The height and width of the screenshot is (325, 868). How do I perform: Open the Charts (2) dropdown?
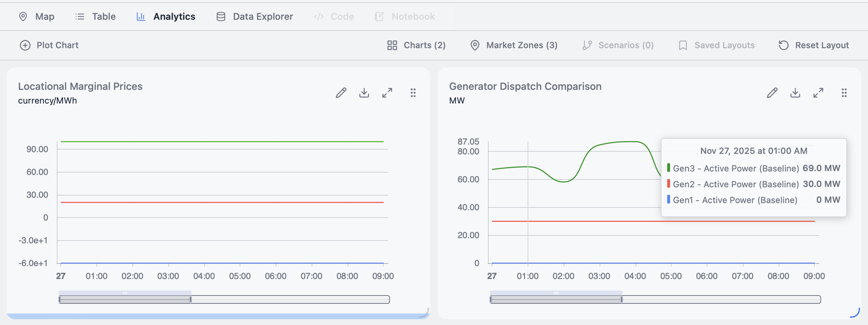click(x=416, y=45)
